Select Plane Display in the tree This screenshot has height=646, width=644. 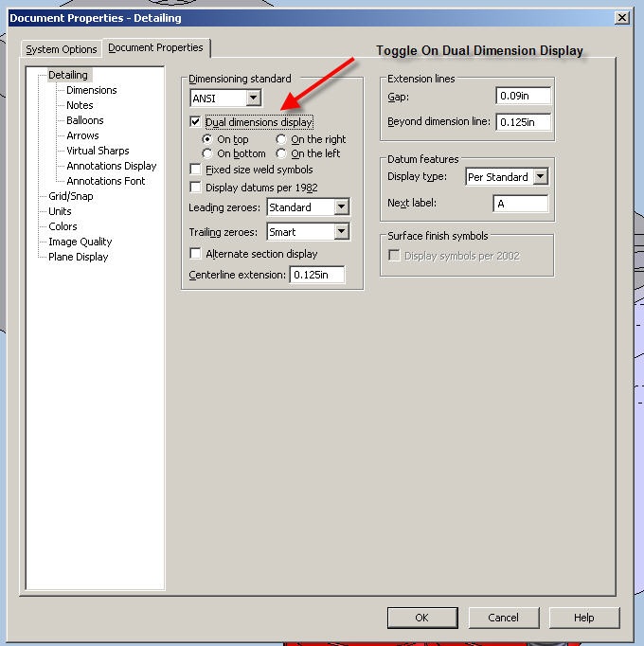pos(78,257)
